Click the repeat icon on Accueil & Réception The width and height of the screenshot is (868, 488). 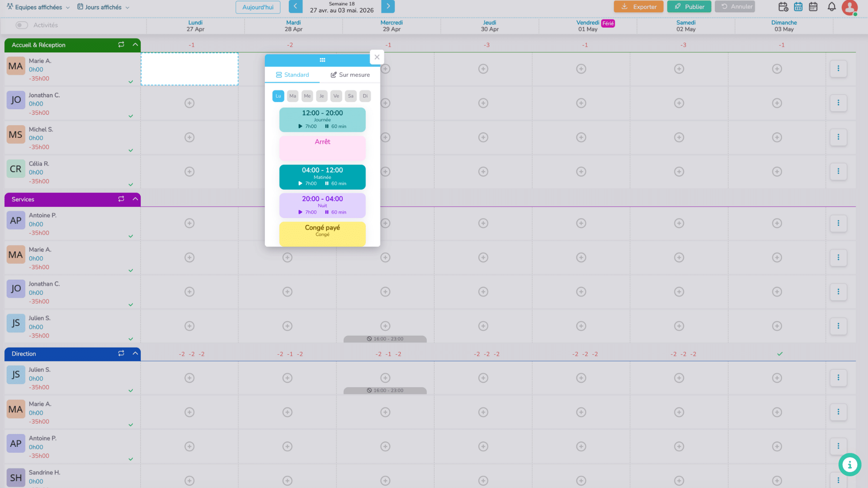(121, 45)
